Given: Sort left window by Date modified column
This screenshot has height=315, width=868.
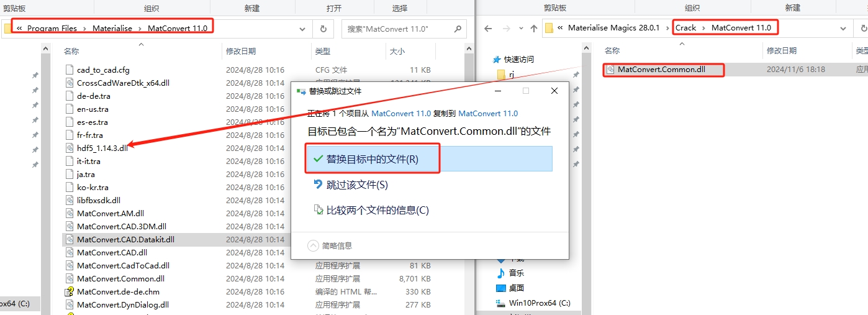Looking at the screenshot, I should tap(241, 51).
